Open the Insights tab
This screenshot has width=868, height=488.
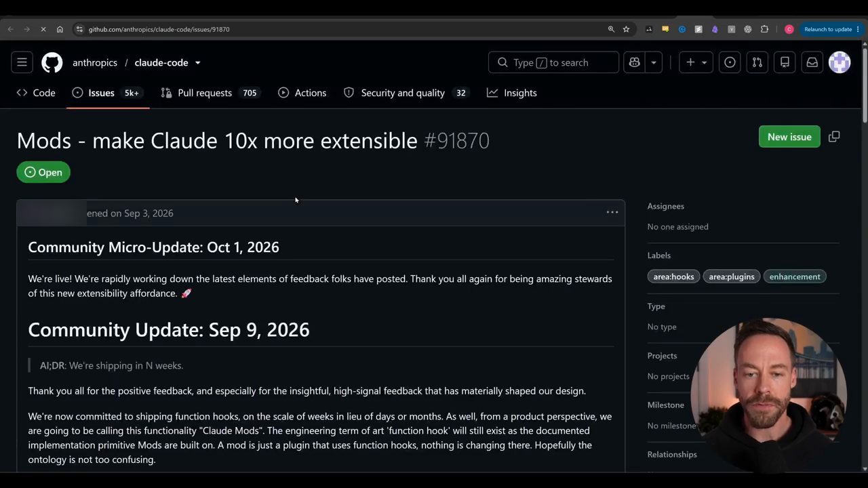click(x=512, y=93)
